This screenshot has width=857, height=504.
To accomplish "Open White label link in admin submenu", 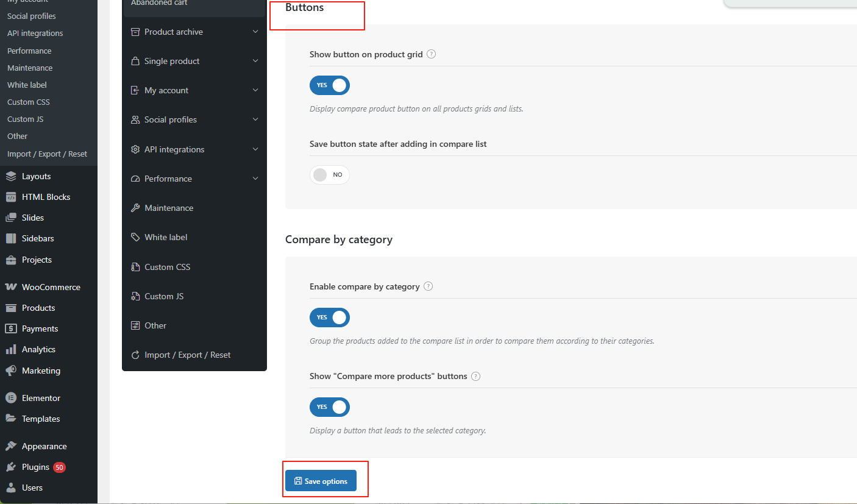I will click(x=27, y=85).
